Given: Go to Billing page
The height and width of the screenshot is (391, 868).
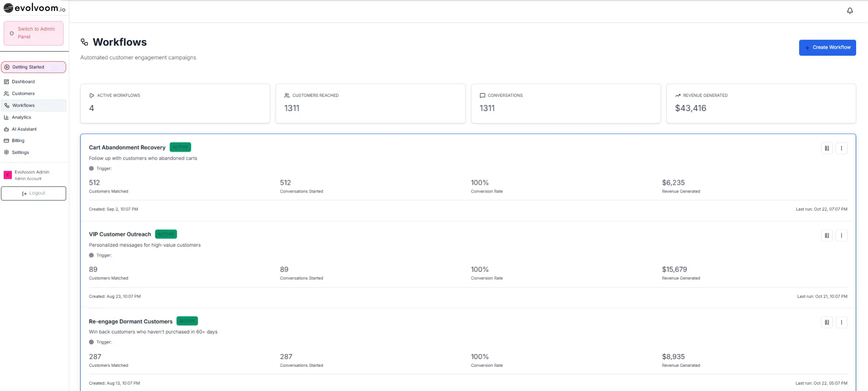Looking at the screenshot, I should 34,141.
